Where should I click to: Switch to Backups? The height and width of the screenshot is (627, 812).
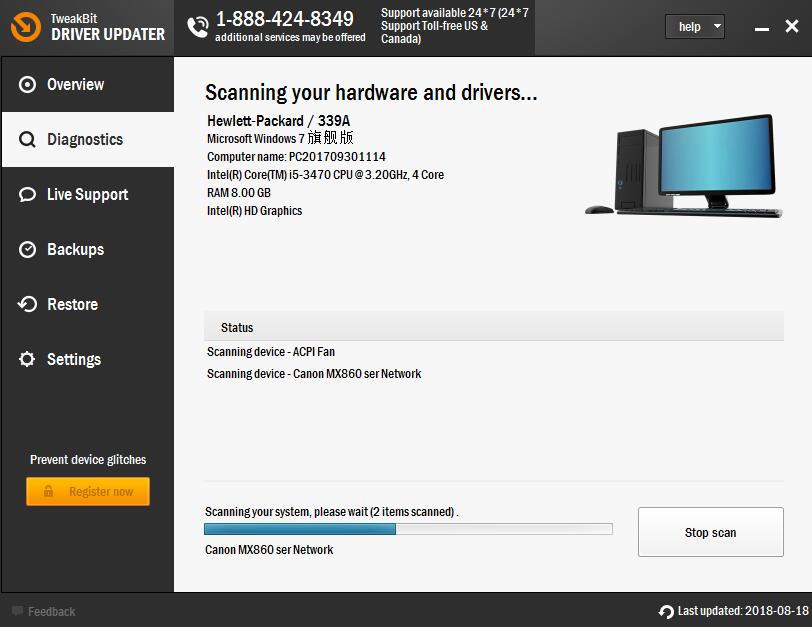tap(88, 250)
